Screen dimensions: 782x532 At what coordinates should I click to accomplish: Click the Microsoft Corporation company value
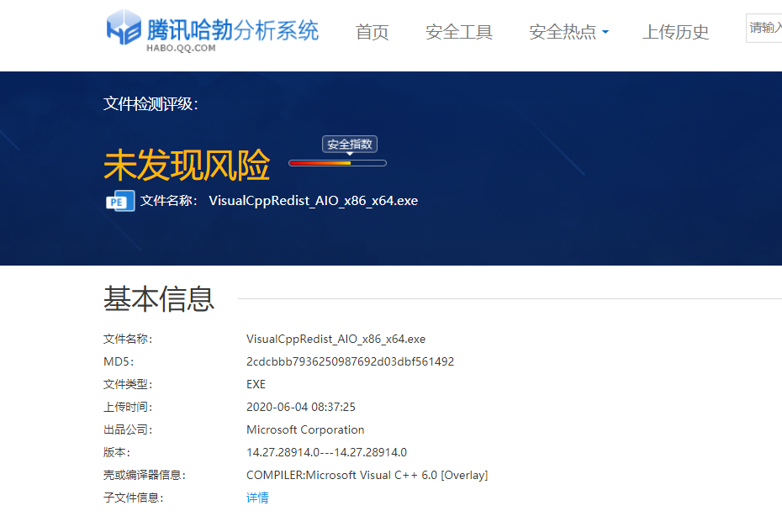click(305, 429)
